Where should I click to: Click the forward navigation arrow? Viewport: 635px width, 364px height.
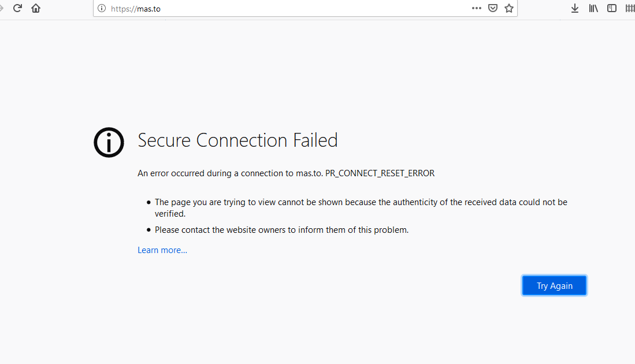2,8
